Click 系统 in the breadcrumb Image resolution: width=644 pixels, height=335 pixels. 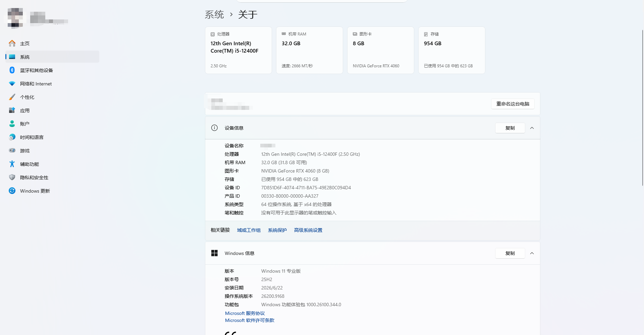coord(214,14)
